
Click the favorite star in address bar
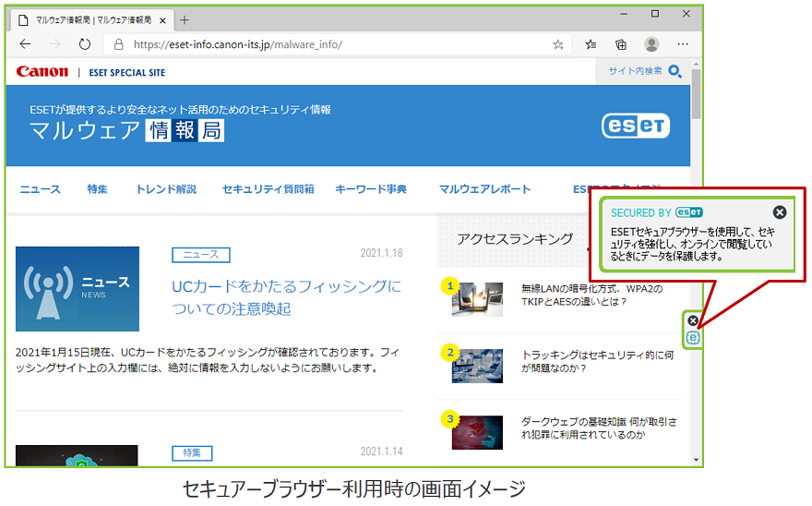557,44
